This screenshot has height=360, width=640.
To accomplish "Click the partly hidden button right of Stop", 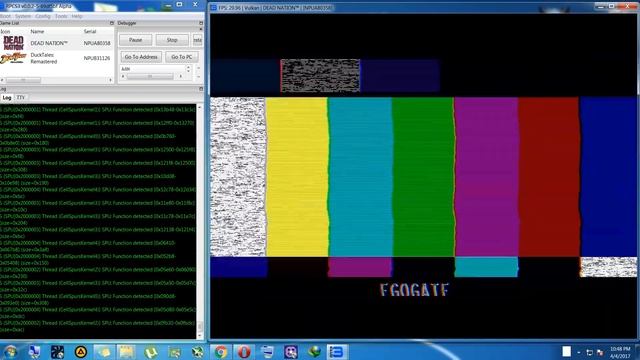I will 198,40.
